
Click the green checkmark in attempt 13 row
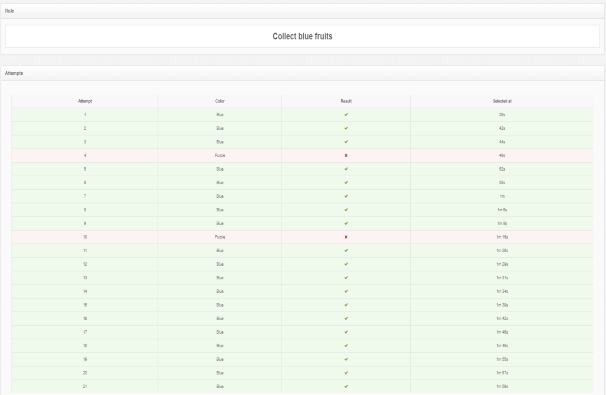(346, 278)
